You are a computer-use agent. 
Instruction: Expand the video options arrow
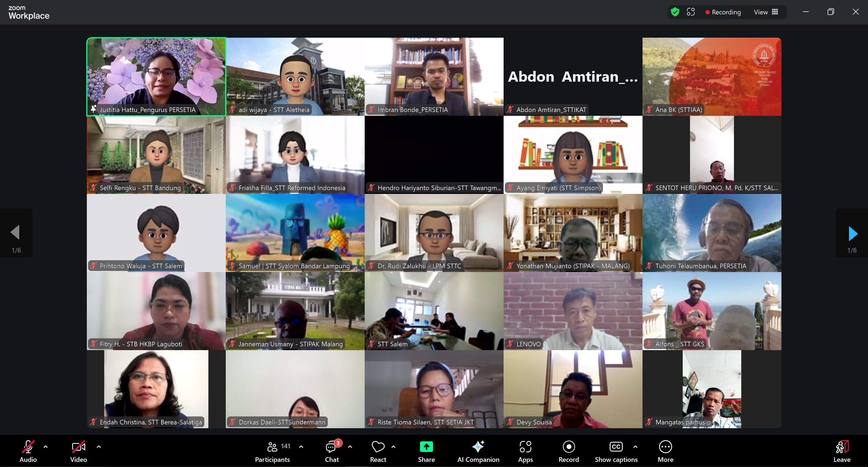(99, 447)
